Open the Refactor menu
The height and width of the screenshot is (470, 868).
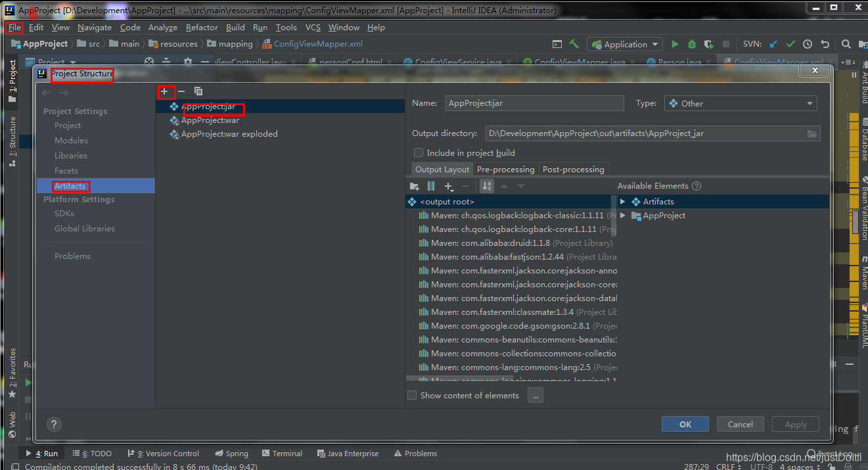pos(202,28)
